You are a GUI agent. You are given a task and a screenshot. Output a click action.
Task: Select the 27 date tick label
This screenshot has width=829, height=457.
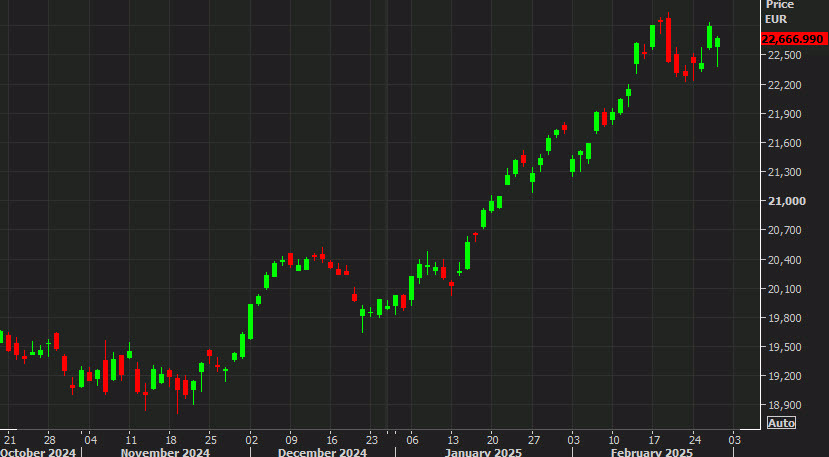pos(534,440)
